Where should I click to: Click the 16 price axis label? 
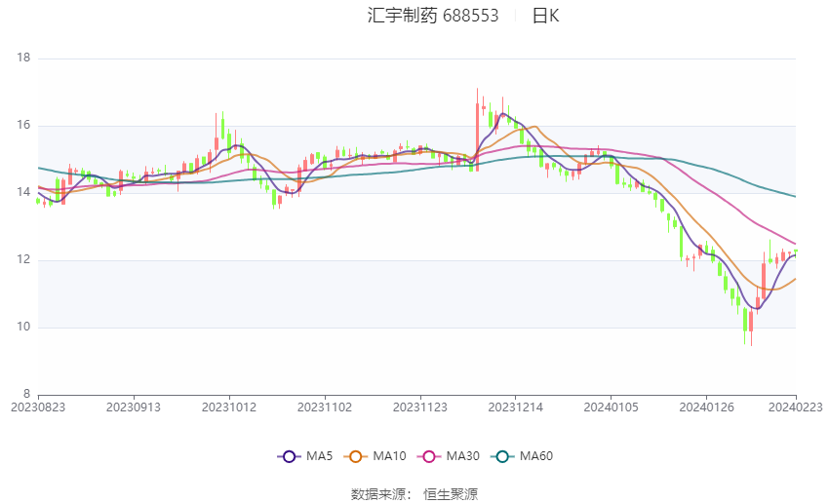[23, 125]
